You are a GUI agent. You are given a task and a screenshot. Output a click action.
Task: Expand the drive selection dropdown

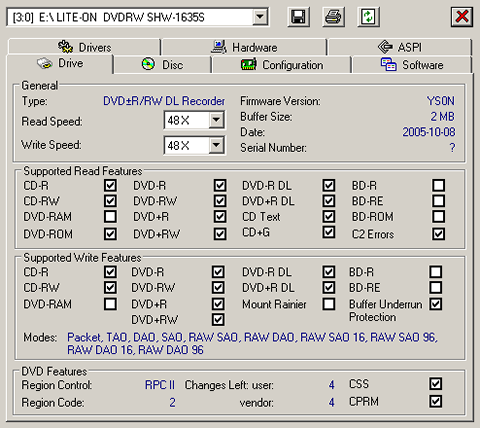point(260,17)
